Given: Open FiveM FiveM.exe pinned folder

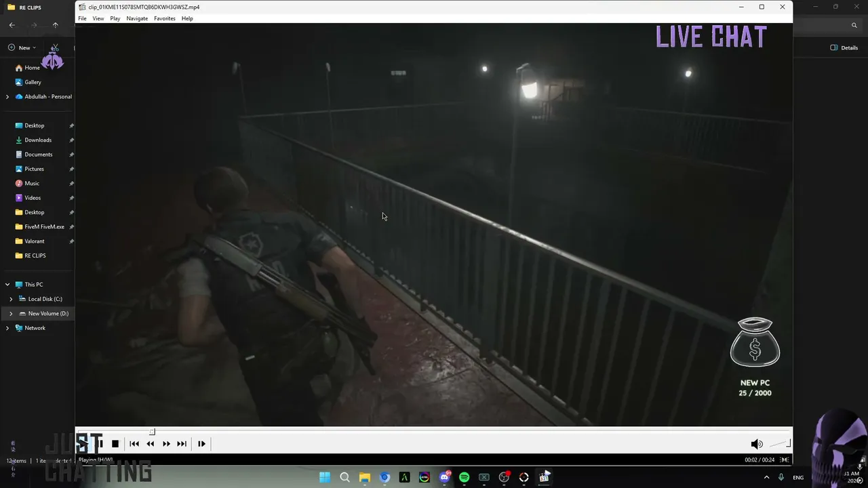Looking at the screenshot, I should pyautogui.click(x=40, y=227).
